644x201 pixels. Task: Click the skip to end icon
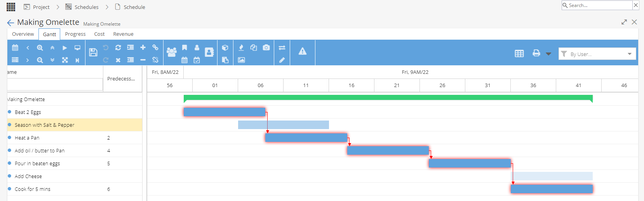pos(77,60)
